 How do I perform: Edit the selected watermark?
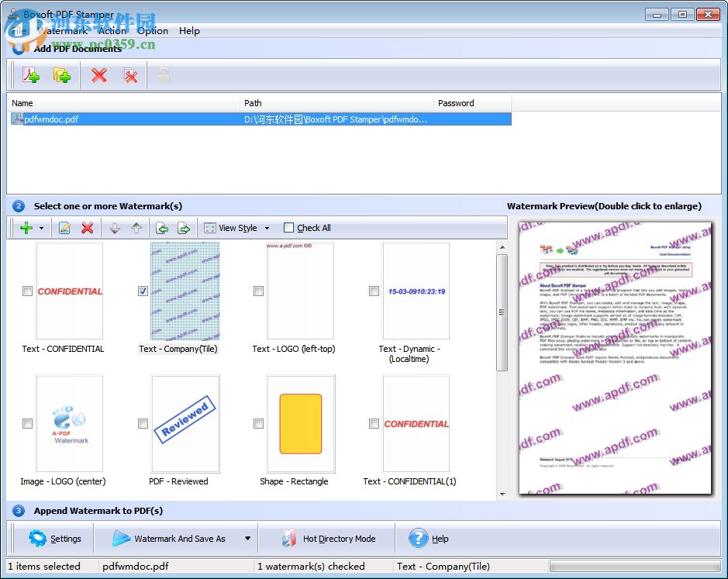tap(64, 228)
